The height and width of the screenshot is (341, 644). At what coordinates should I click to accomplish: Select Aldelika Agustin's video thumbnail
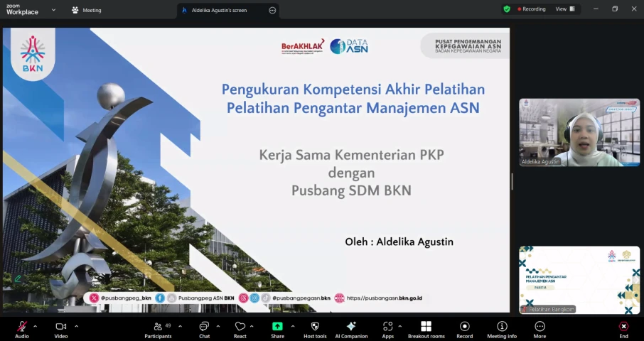point(579,132)
